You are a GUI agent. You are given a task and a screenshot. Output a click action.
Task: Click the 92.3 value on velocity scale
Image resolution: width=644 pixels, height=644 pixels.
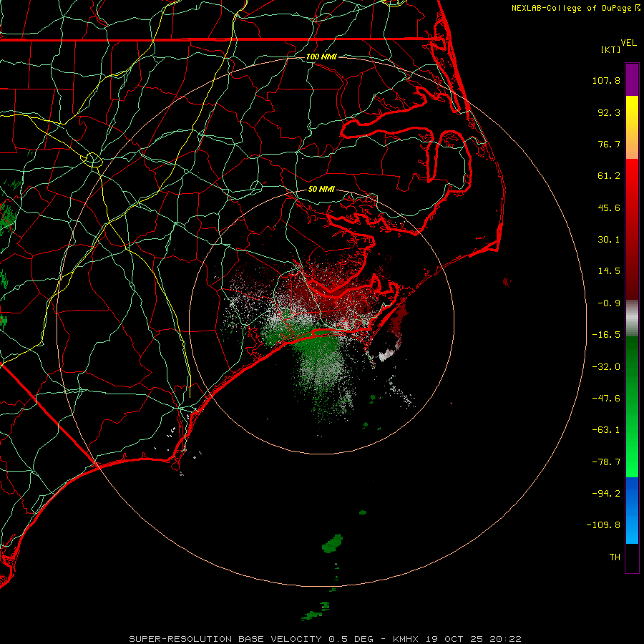point(609,112)
